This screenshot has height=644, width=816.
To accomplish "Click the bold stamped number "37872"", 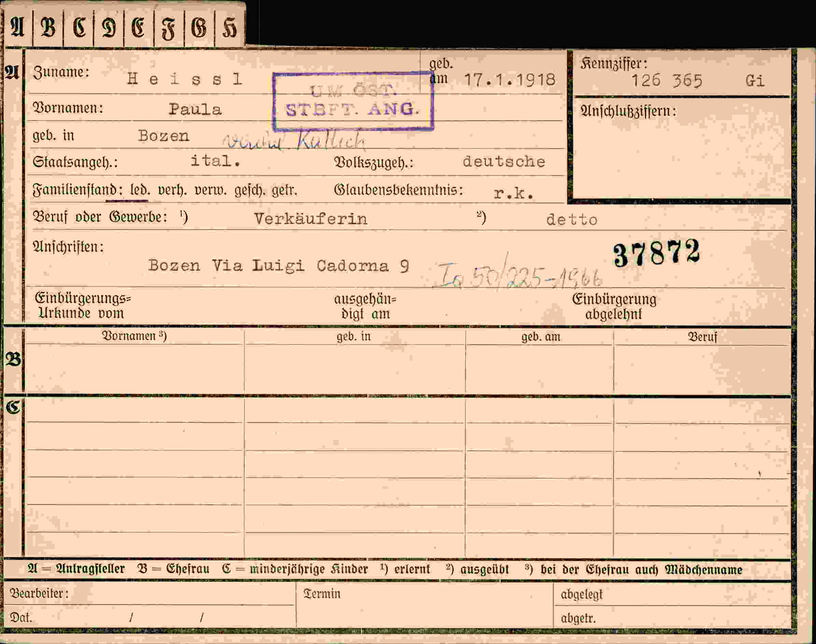I will [x=657, y=253].
